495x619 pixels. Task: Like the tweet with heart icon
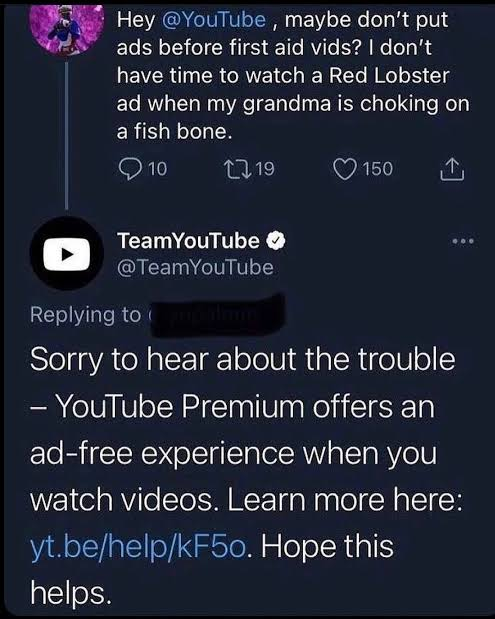(344, 169)
